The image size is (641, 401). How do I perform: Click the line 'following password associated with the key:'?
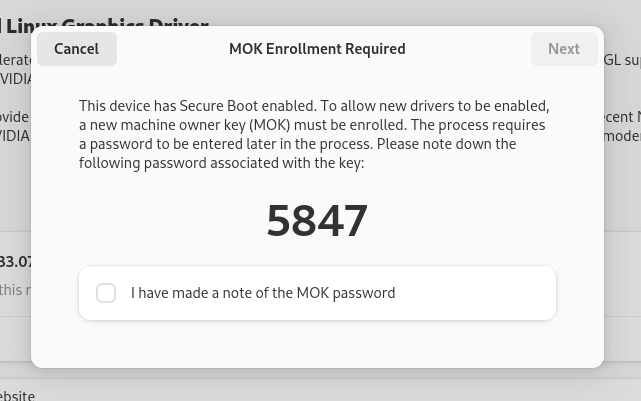coord(221,163)
